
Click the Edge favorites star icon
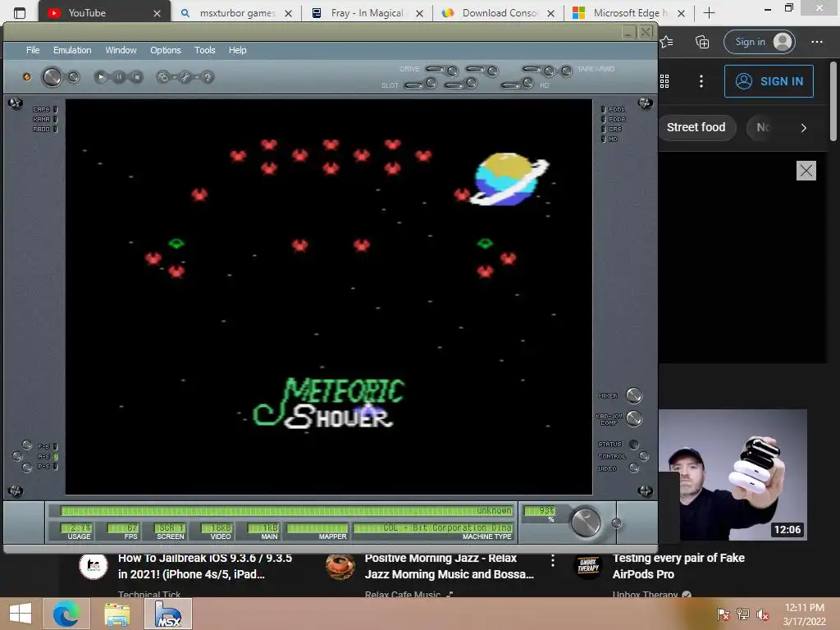click(x=667, y=42)
